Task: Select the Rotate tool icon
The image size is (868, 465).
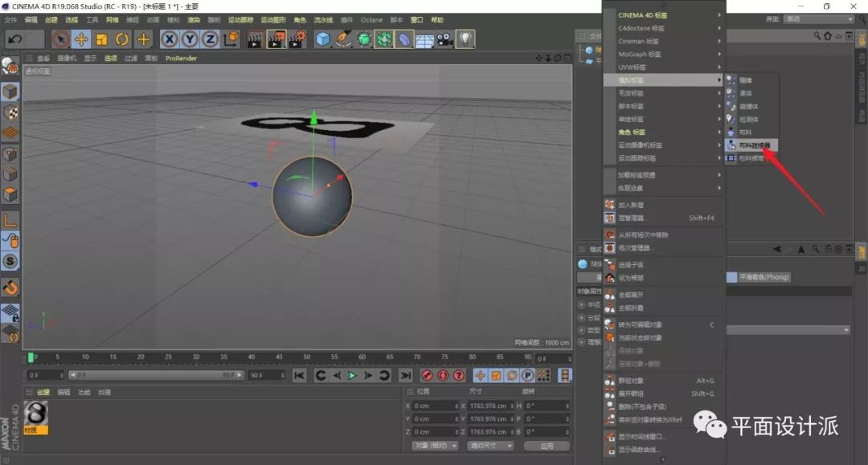Action: [122, 39]
